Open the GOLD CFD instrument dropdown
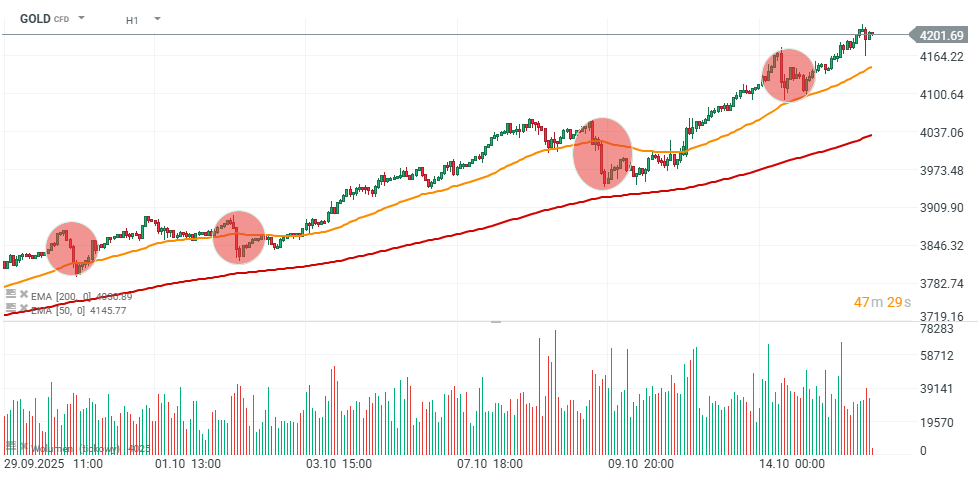 (81, 19)
